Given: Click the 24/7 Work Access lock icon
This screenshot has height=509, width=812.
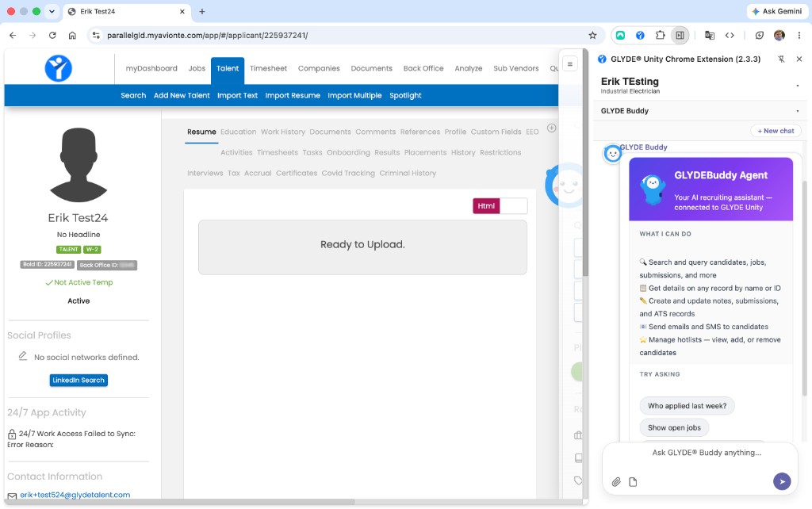Looking at the screenshot, I should click(12, 434).
